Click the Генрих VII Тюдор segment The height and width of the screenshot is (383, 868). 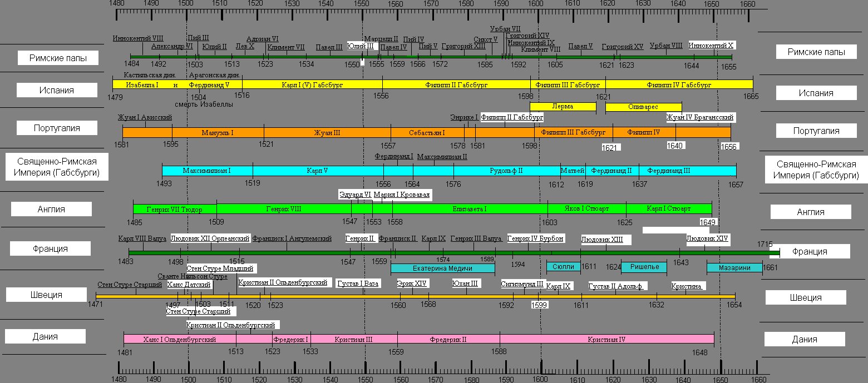(x=175, y=209)
